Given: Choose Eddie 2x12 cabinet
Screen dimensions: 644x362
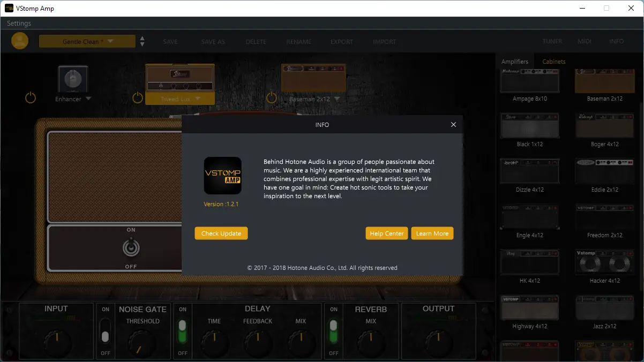Looking at the screenshot, I should click(605, 171).
